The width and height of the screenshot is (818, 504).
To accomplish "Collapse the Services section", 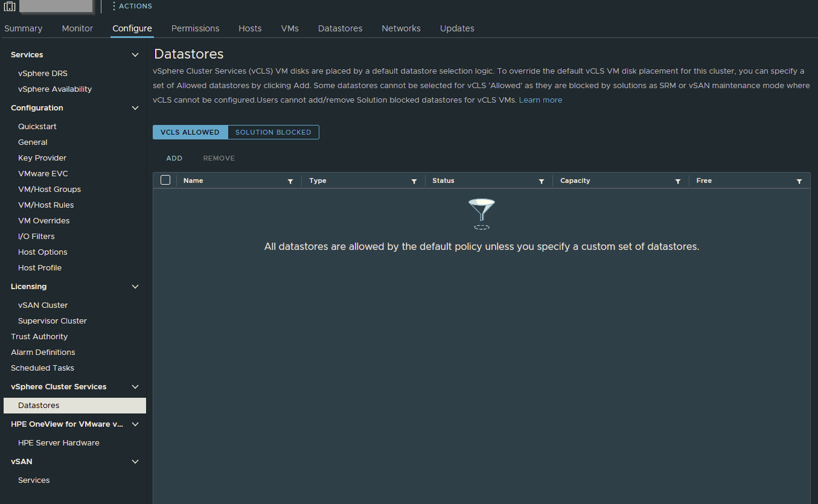I will pyautogui.click(x=135, y=55).
